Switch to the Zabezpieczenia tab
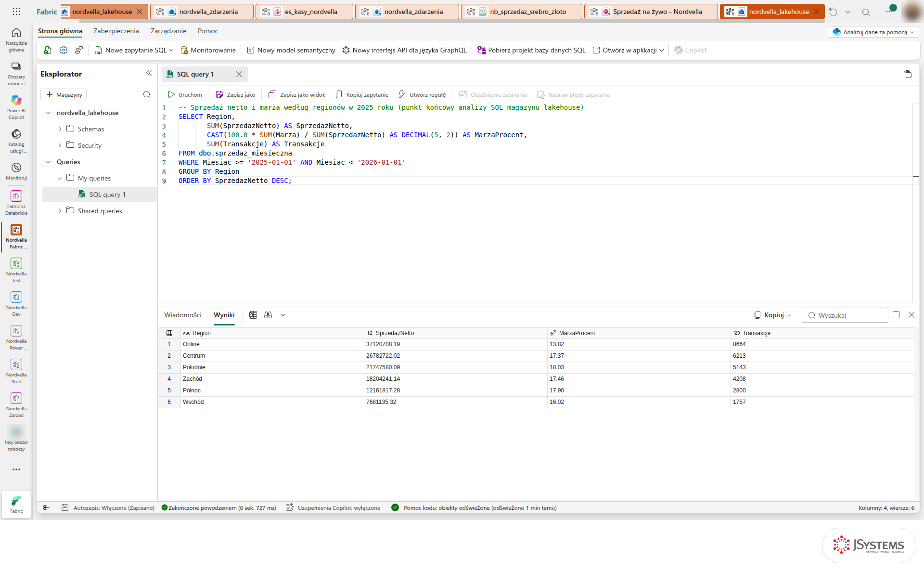The image size is (924, 571). 116,31
